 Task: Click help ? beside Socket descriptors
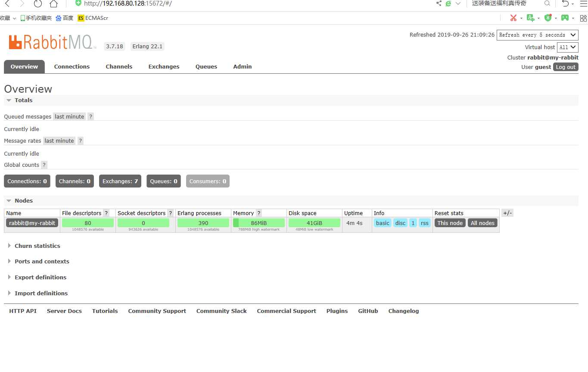pyautogui.click(x=171, y=213)
